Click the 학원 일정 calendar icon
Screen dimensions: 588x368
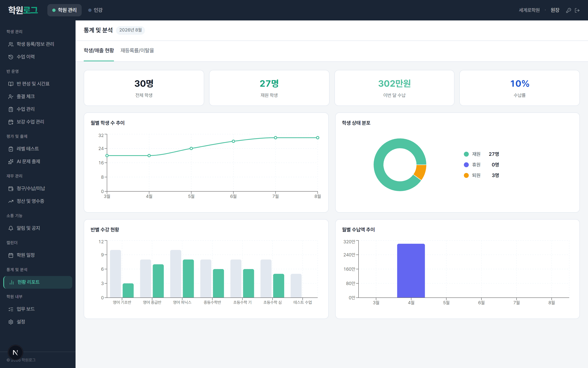coord(11,255)
